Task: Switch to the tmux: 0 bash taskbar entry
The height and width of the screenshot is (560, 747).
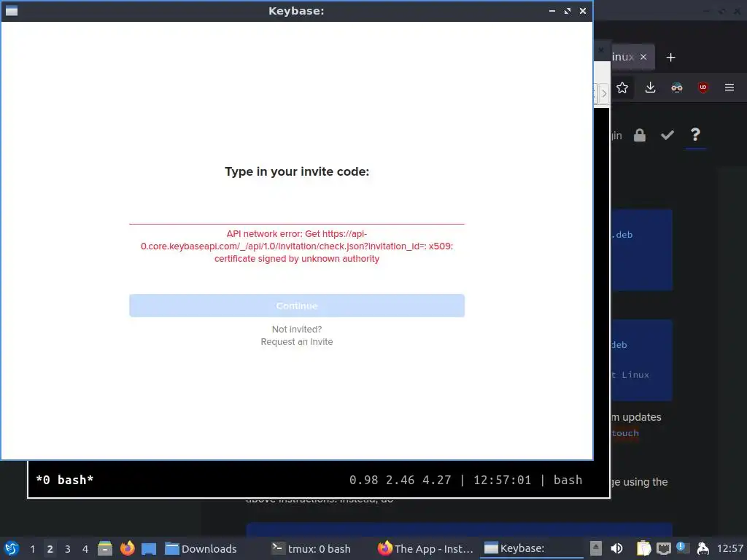Action: pos(311,548)
